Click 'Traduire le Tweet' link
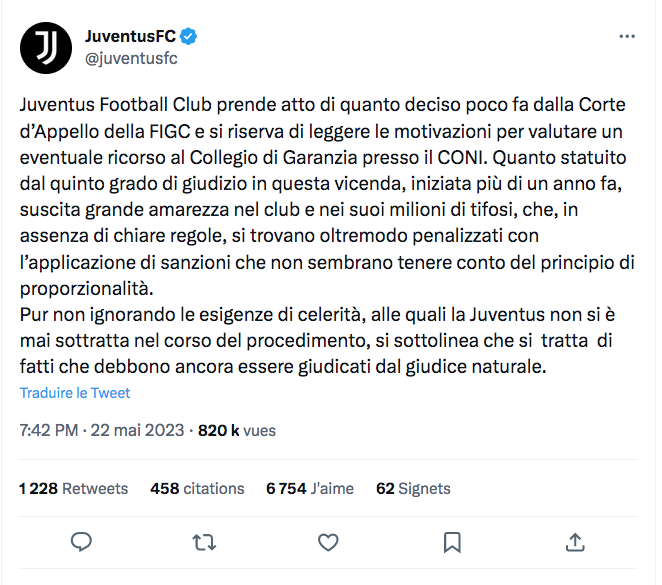The width and height of the screenshot is (662, 585). pos(75,393)
